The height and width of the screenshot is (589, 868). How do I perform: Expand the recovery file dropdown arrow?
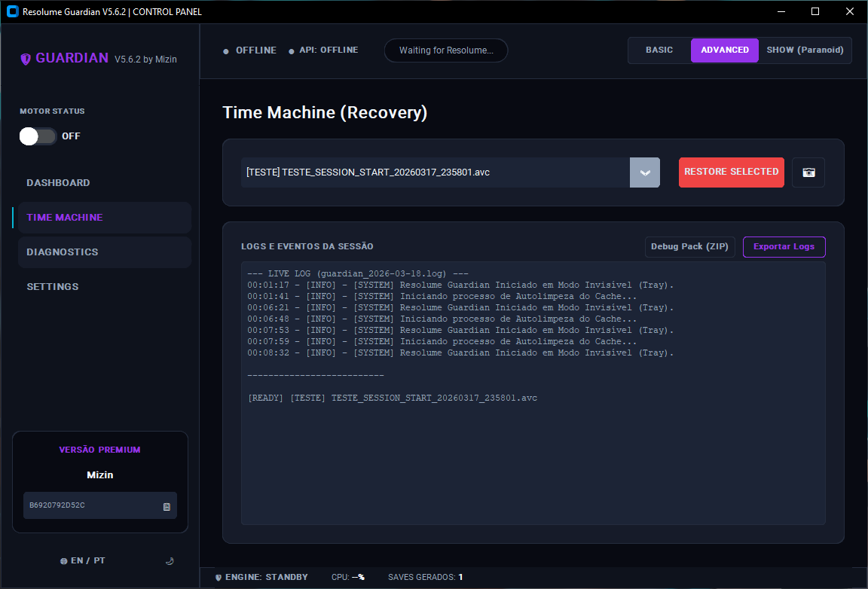tap(645, 172)
